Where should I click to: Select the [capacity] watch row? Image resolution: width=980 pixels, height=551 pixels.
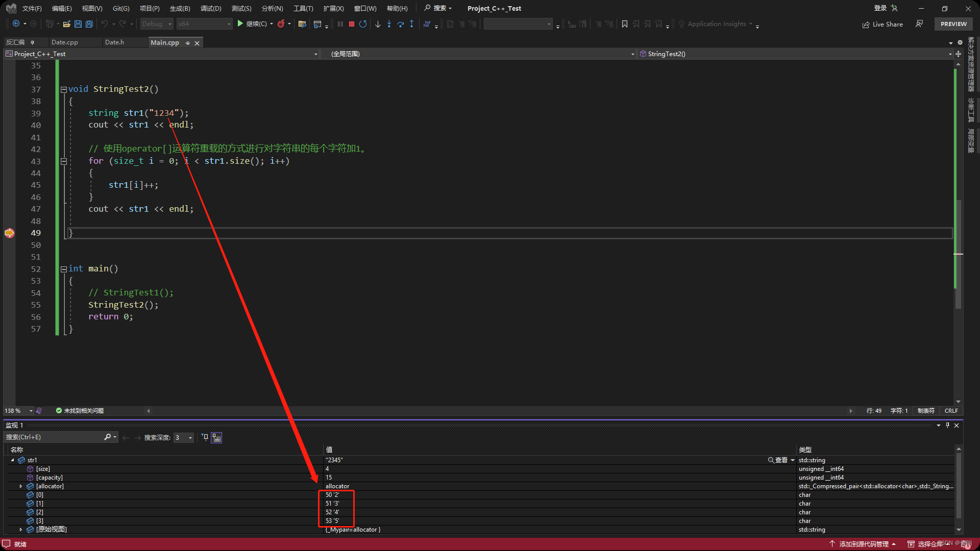tap(480, 478)
